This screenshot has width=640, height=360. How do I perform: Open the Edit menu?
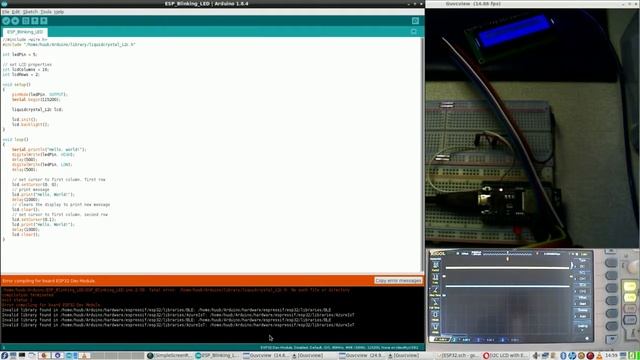[16, 12]
